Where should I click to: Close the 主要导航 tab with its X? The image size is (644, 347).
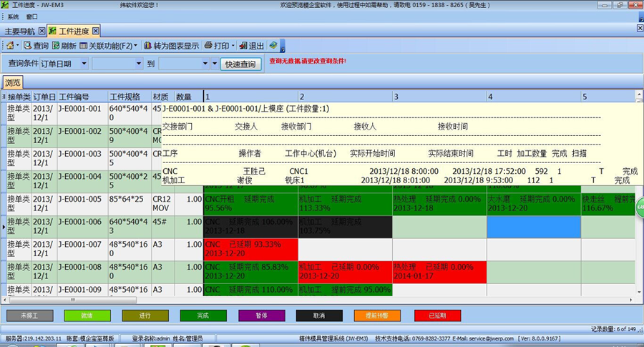(42, 31)
